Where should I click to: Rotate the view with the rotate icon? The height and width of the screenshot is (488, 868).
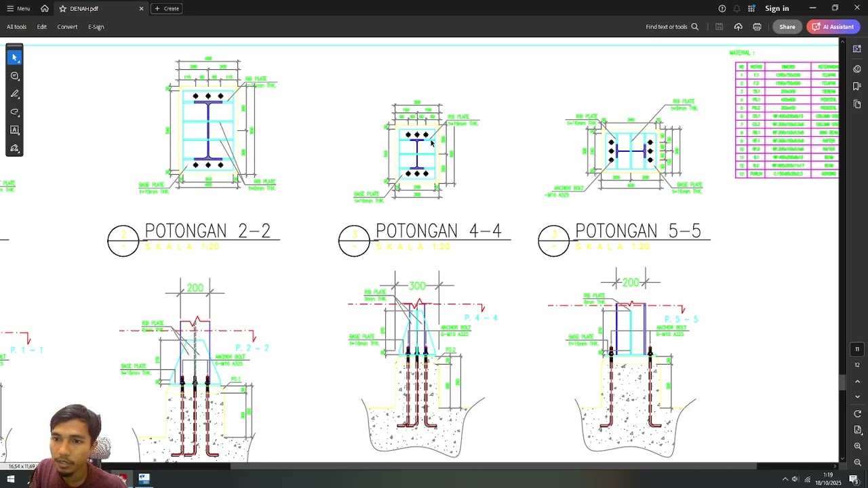(857, 414)
